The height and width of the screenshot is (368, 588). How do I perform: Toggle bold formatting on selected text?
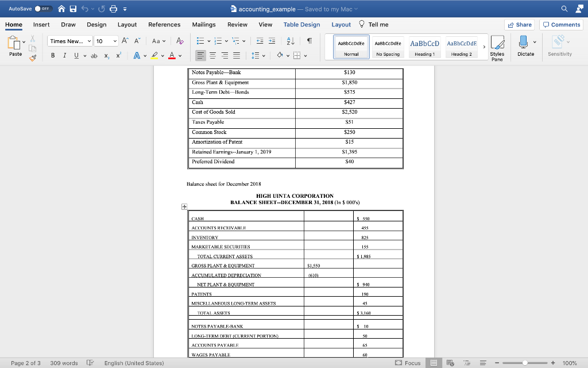coord(52,56)
